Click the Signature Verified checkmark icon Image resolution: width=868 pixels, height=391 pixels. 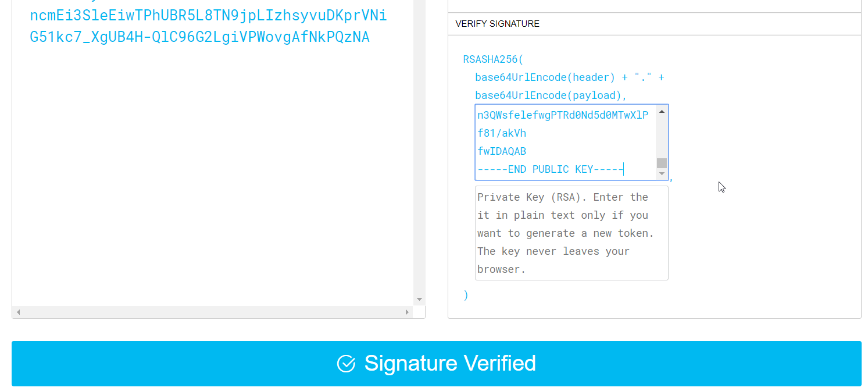pos(346,364)
